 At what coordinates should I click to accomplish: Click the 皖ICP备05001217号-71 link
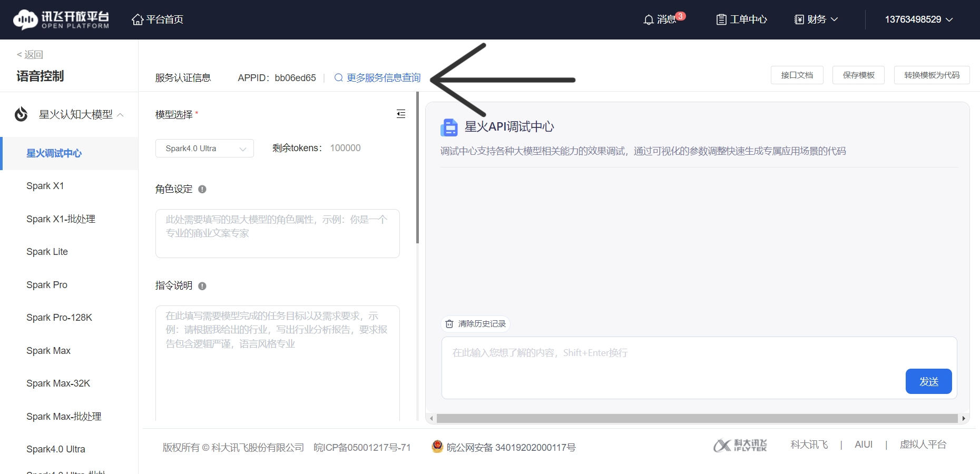pos(362,448)
